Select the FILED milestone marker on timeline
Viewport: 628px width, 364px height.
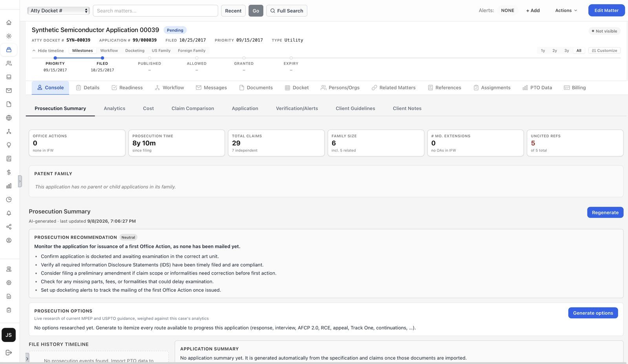102,58
